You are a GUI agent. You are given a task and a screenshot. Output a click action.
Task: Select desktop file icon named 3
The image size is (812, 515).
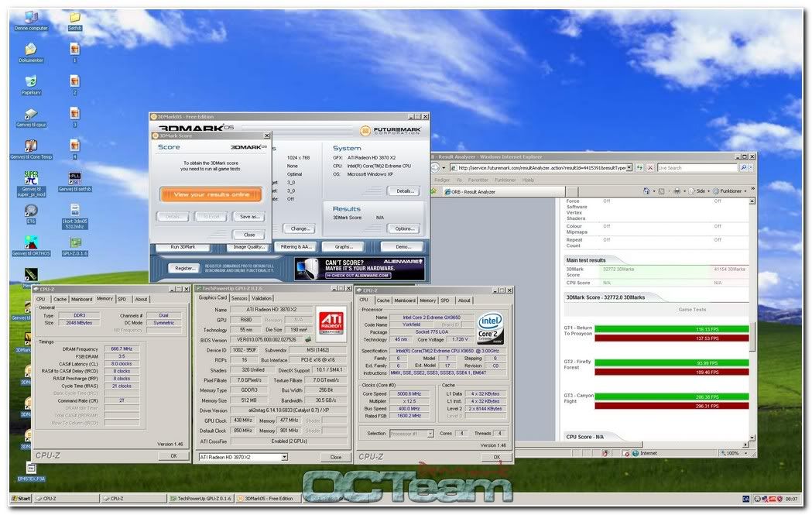74,117
